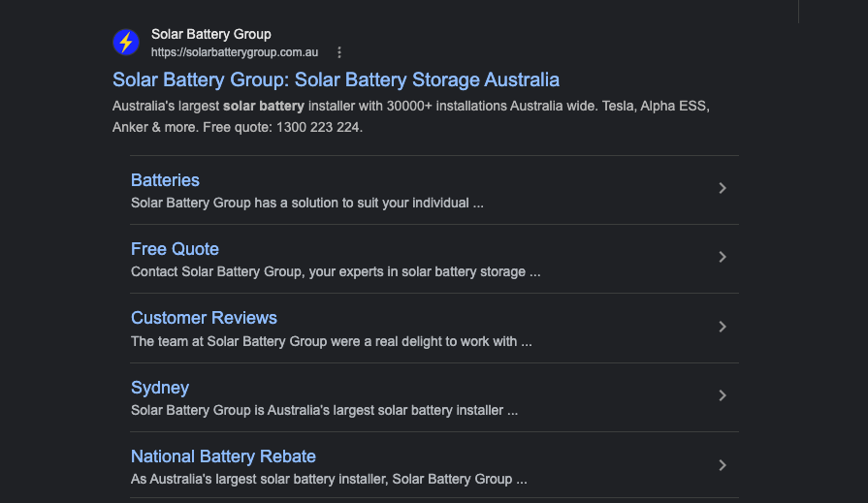Click the chevron in the National Battery Rebate row
The image size is (868, 503).
click(723, 465)
